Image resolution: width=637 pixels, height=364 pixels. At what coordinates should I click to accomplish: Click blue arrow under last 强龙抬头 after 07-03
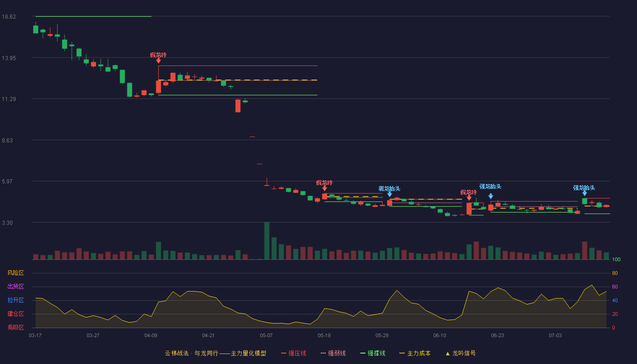[585, 193]
